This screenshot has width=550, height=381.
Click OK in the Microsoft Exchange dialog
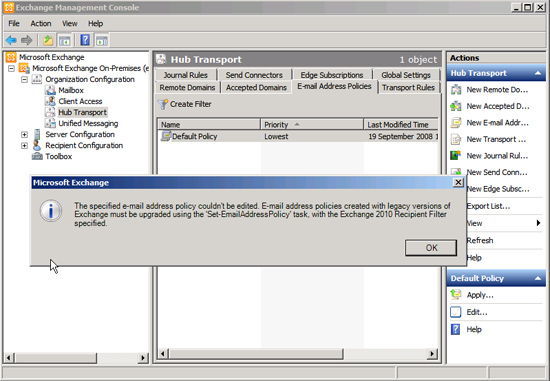click(x=431, y=248)
